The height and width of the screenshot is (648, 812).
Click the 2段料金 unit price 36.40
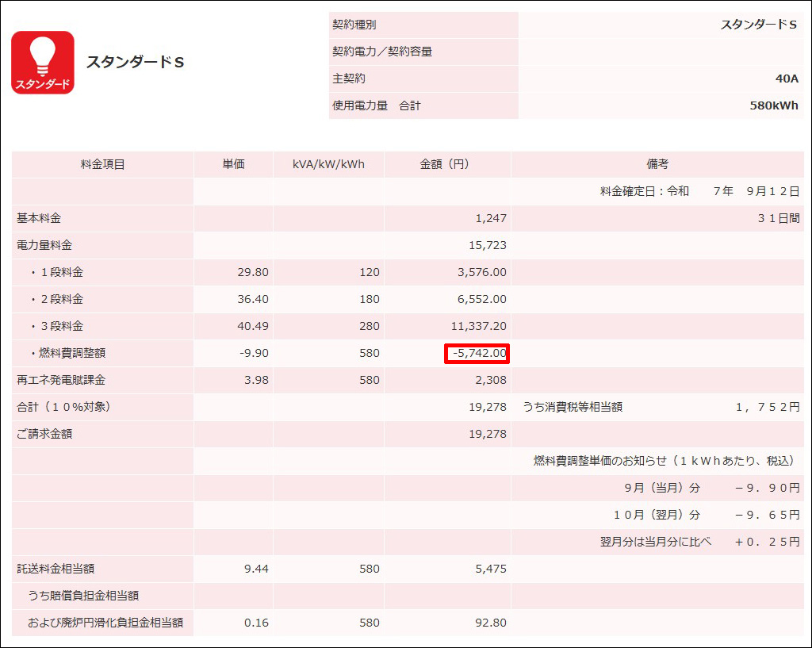click(253, 299)
